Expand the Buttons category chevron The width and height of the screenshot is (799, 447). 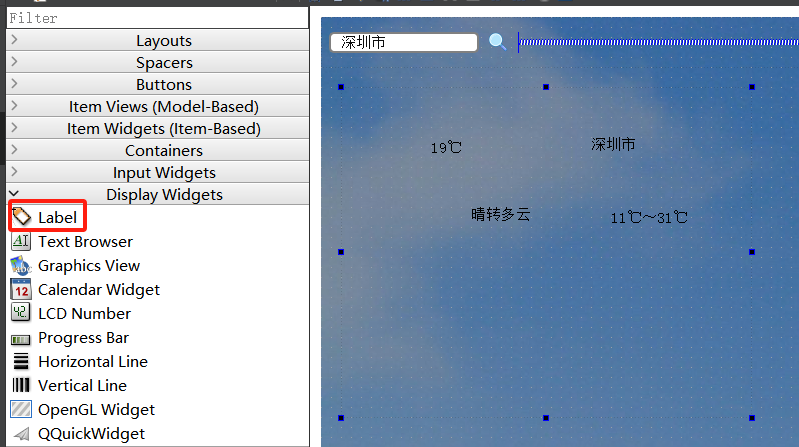pyautogui.click(x=14, y=83)
